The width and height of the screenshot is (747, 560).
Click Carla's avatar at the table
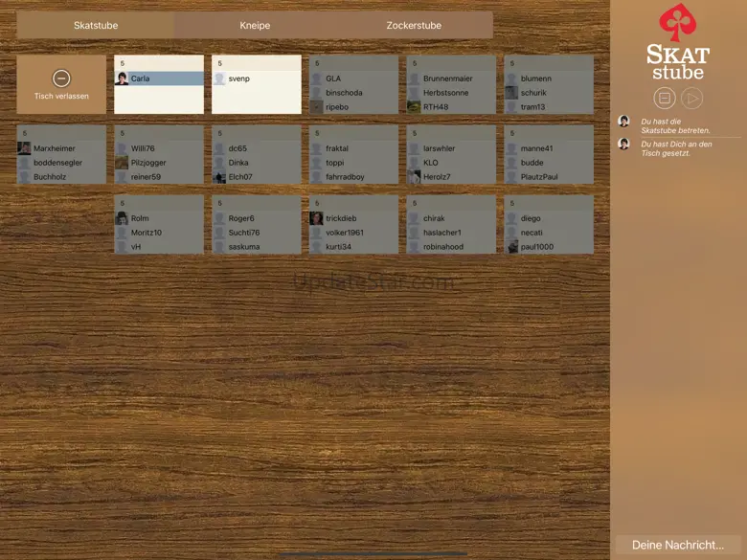tap(122, 78)
